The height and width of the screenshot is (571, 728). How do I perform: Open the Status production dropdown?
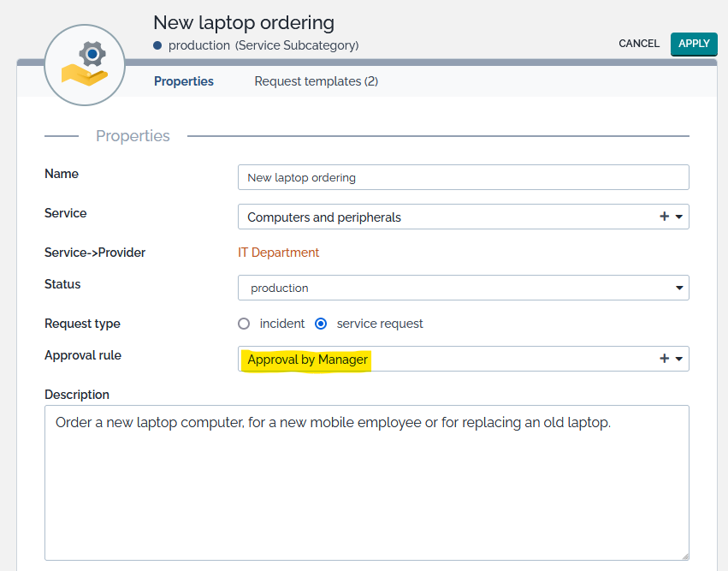click(x=463, y=288)
